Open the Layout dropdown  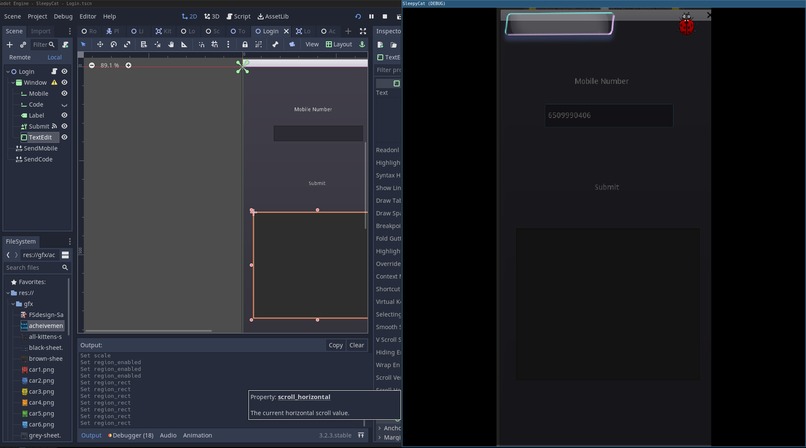point(339,44)
